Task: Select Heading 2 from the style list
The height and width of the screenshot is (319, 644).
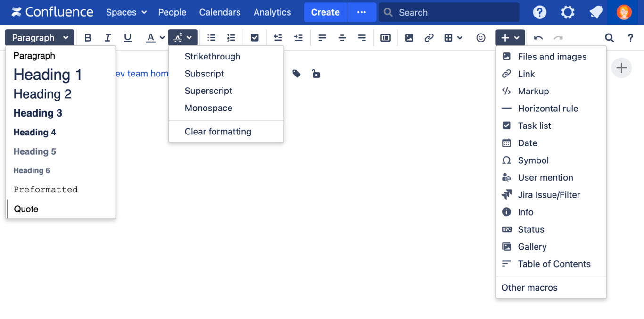Action: 42,94
